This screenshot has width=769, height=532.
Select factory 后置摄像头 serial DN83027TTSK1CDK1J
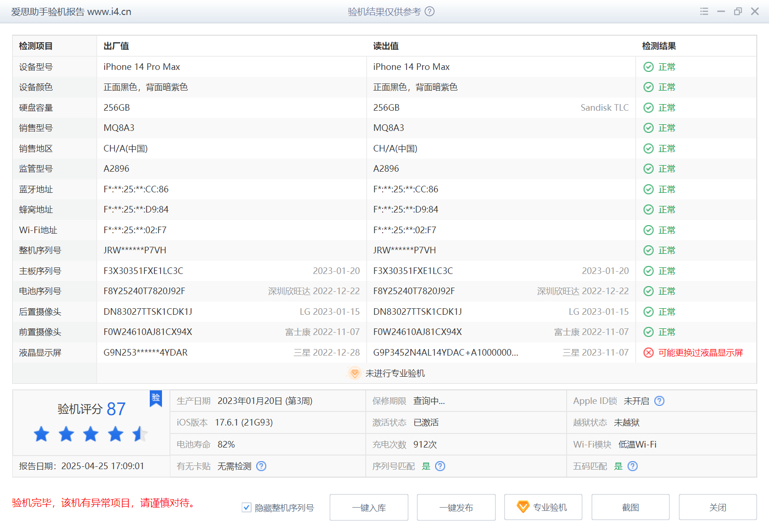click(x=148, y=312)
